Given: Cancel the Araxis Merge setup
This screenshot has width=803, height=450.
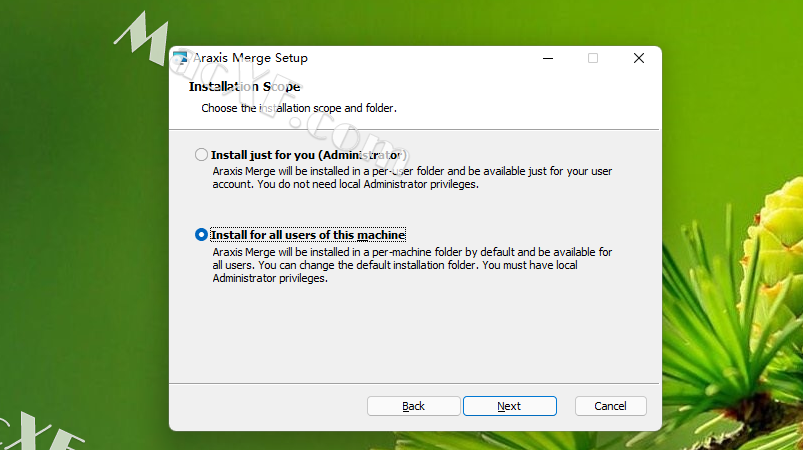Looking at the screenshot, I should 610,406.
